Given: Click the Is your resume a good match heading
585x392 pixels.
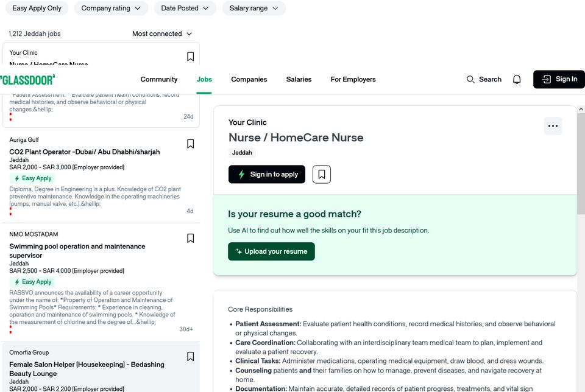Looking at the screenshot, I should pyautogui.click(x=294, y=214).
